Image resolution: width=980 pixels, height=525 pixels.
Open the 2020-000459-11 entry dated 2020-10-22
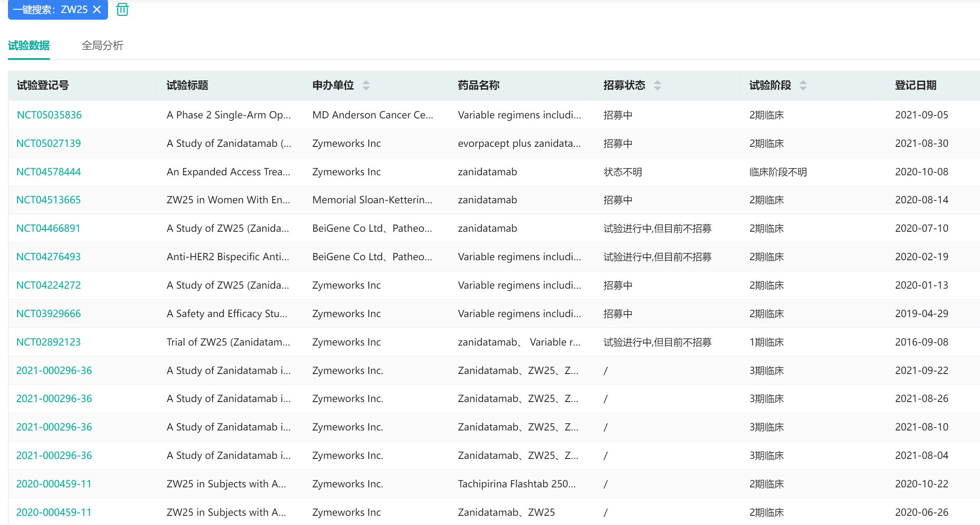pos(54,484)
